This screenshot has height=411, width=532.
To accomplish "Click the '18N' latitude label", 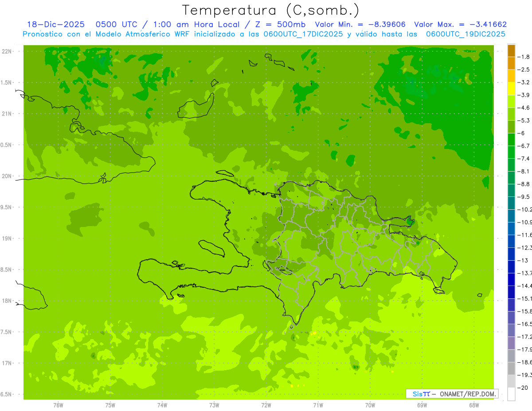I will [6, 301].
